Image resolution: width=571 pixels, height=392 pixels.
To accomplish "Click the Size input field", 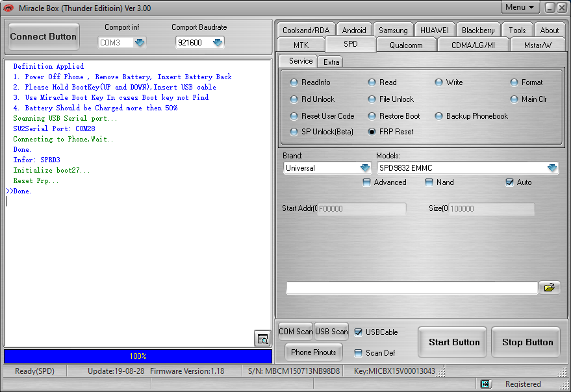I will pyautogui.click(x=492, y=208).
